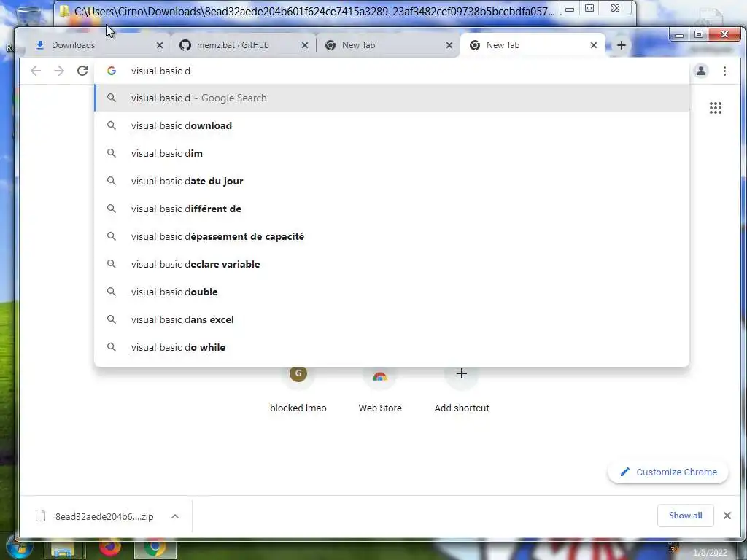The width and height of the screenshot is (747, 560).
Task: Select the active New Tab on the right
Action: pos(533,45)
